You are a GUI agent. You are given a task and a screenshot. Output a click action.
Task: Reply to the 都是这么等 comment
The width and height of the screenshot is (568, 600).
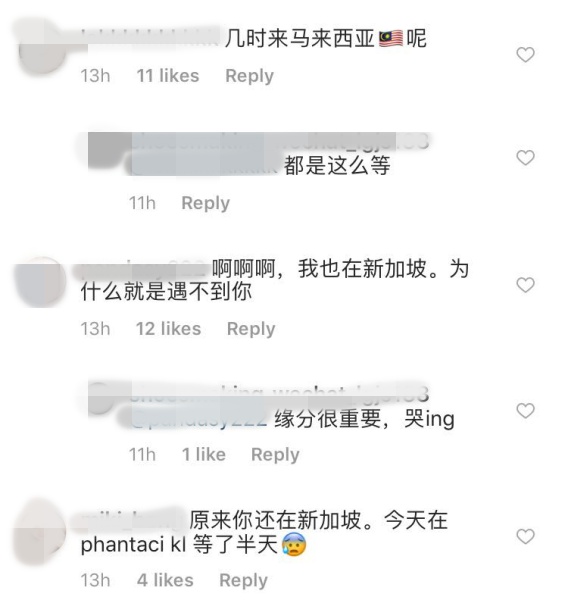[206, 203]
